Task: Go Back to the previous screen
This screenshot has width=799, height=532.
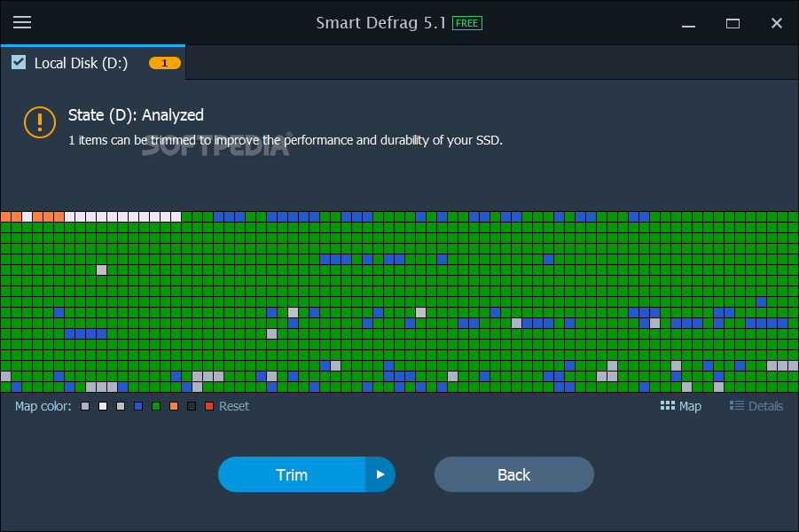Action: (513, 474)
